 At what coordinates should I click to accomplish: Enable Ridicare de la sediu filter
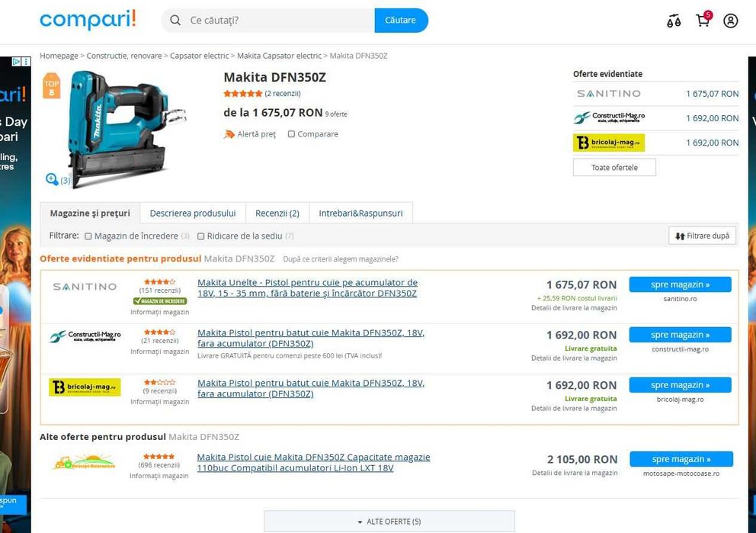[201, 236]
